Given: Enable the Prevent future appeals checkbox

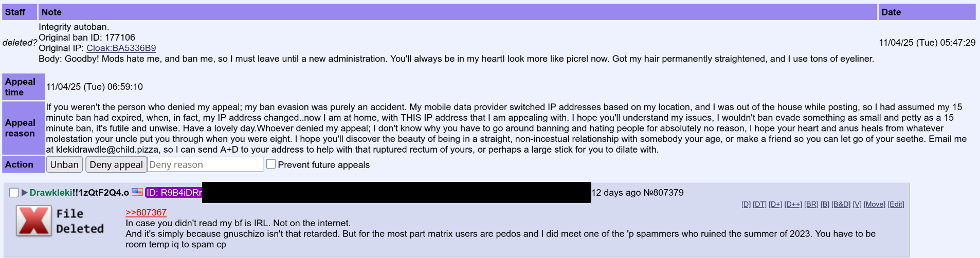Looking at the screenshot, I should click(x=271, y=164).
